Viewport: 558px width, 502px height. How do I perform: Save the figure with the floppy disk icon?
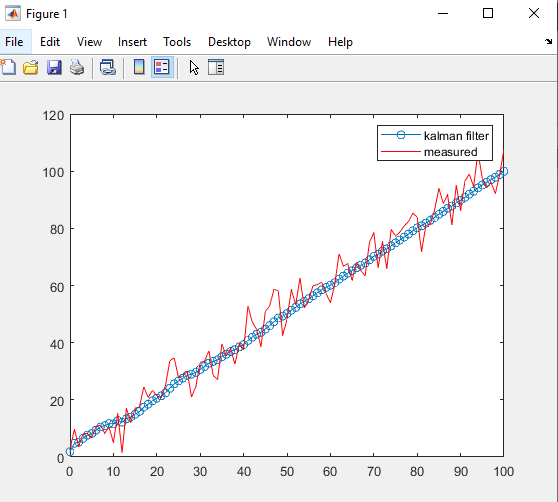tap(54, 67)
